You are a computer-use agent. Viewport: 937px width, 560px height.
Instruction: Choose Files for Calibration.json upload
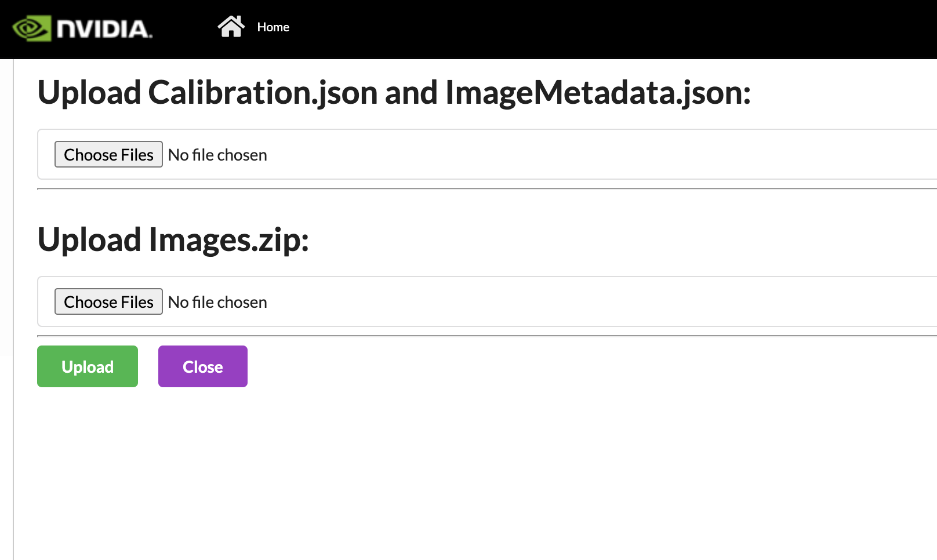[108, 155]
